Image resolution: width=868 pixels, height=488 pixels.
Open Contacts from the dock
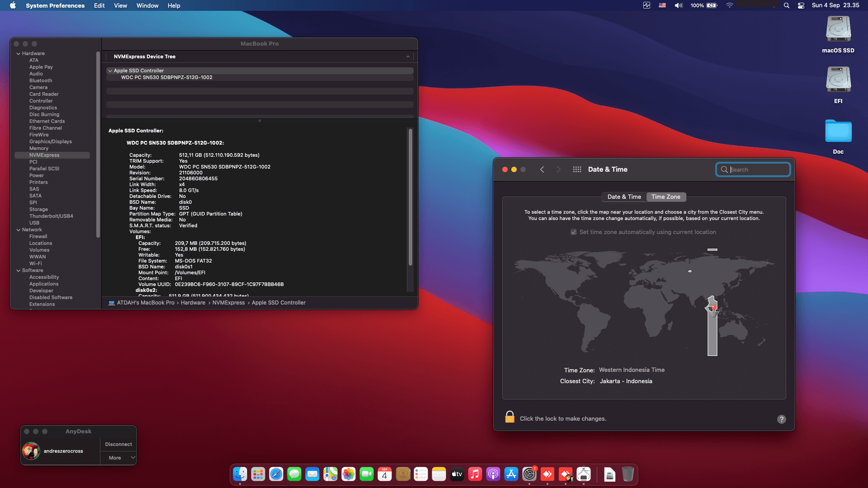point(403,474)
